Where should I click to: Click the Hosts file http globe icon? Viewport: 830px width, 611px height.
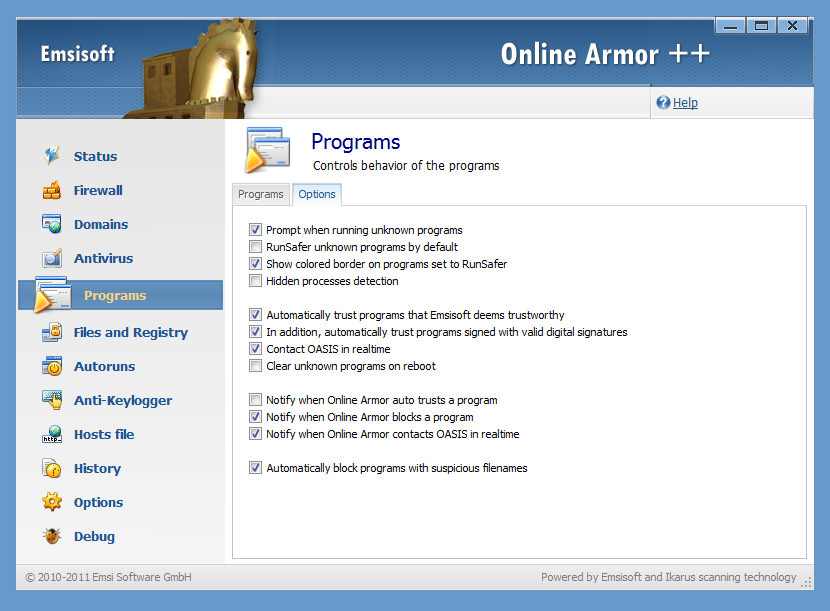pos(52,434)
